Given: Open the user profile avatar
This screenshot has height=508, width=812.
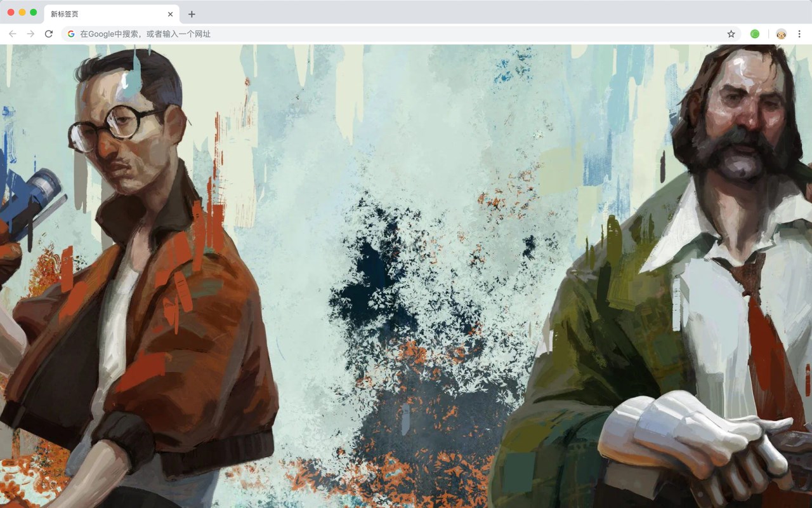Looking at the screenshot, I should pos(781,34).
